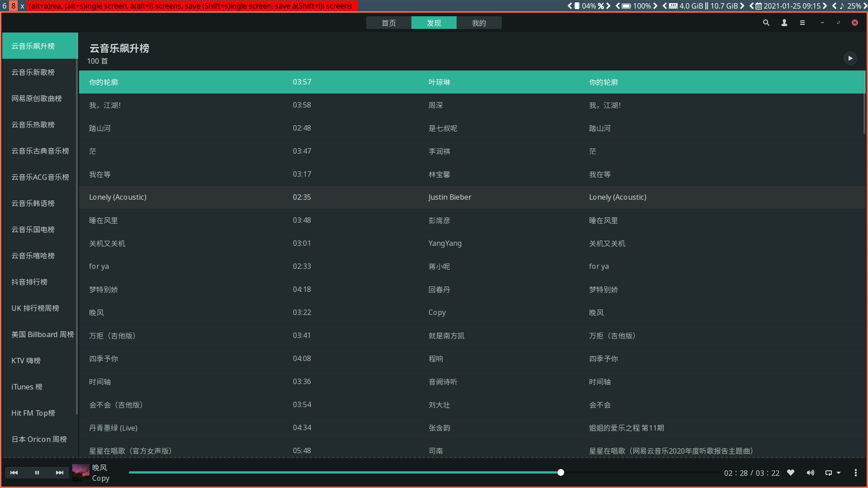Screen dimensions: 868x488
Task: Mute the volume speaker icon
Action: pyautogui.click(x=811, y=473)
